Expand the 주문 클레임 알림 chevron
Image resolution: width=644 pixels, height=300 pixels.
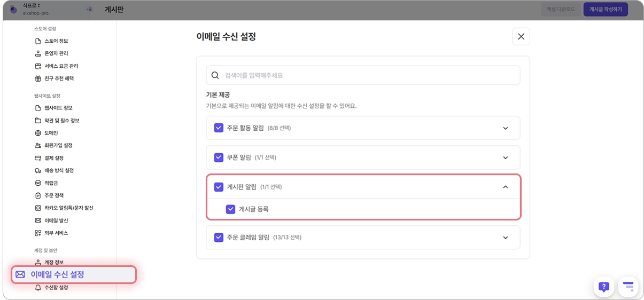pos(505,238)
